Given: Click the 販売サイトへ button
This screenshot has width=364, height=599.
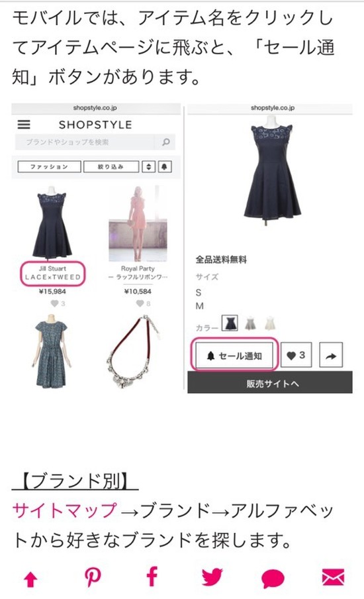Looking at the screenshot, I should [270, 383].
